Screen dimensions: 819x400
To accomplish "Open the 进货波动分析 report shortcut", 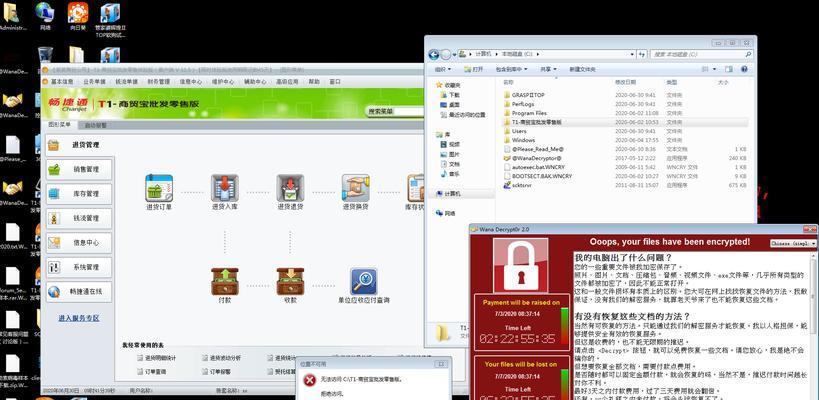I will click(221, 358).
